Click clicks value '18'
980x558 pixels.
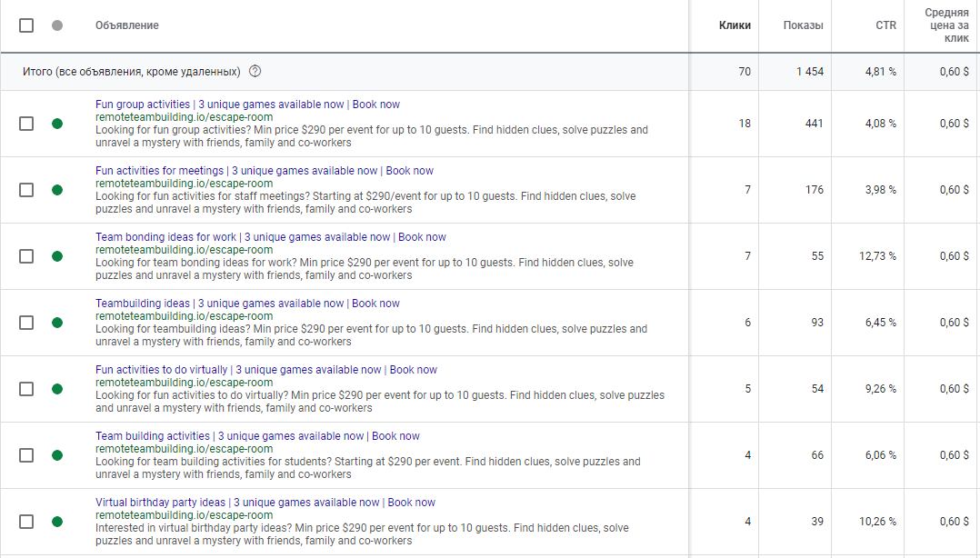(745, 124)
